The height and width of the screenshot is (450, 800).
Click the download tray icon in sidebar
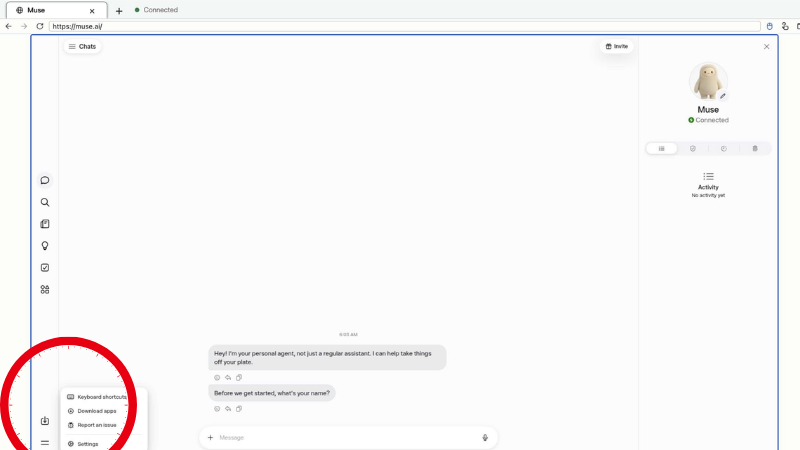[45, 421]
